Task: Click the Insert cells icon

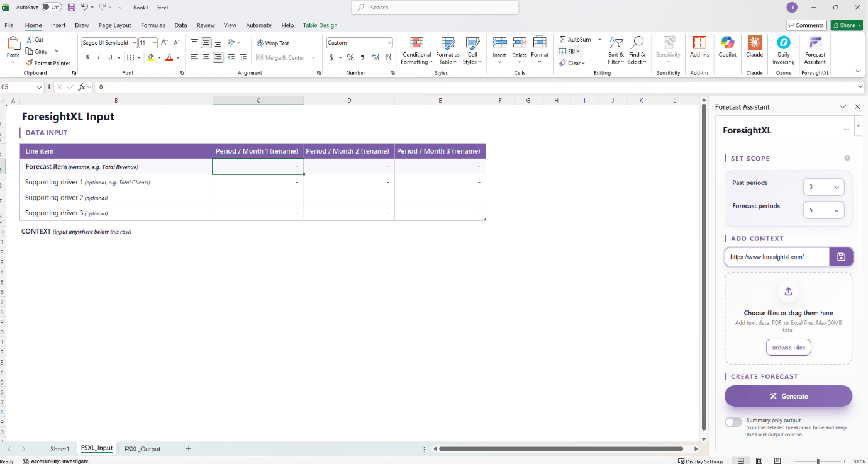Action: click(x=499, y=42)
